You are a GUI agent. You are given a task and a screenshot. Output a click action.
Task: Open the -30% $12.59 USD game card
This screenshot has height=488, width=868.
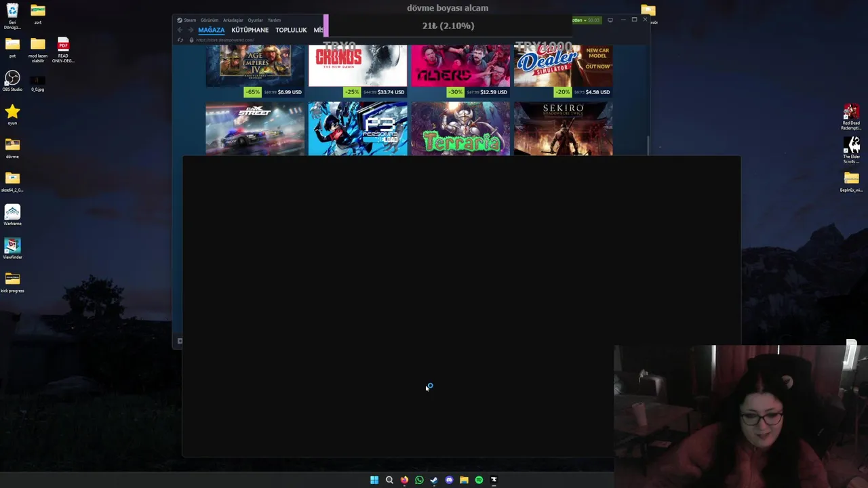[460, 71]
